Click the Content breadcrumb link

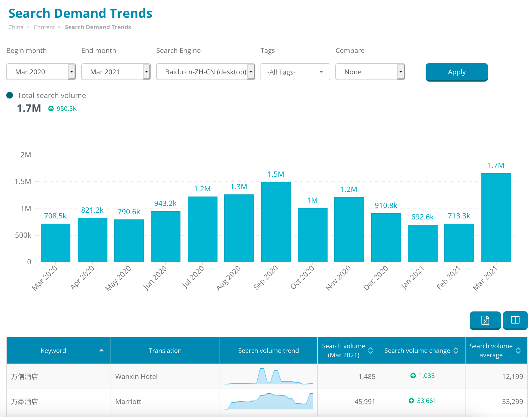44,27
